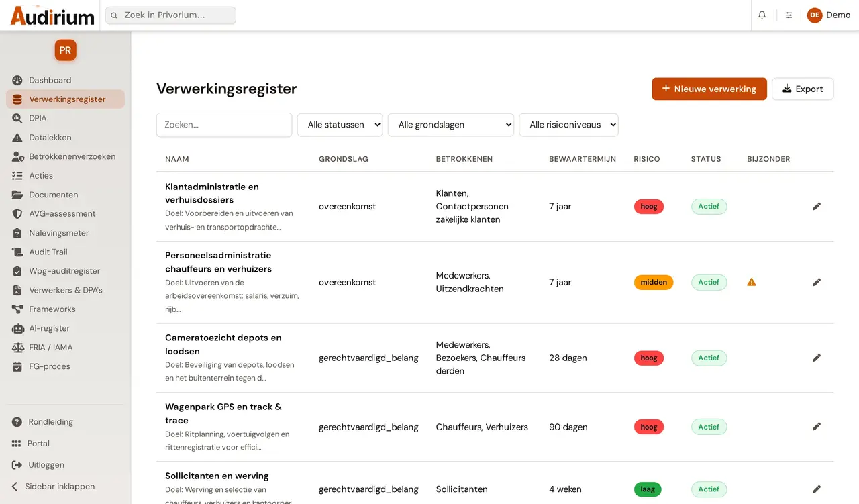Navigate to Verwerkers & DPA's

point(65,290)
